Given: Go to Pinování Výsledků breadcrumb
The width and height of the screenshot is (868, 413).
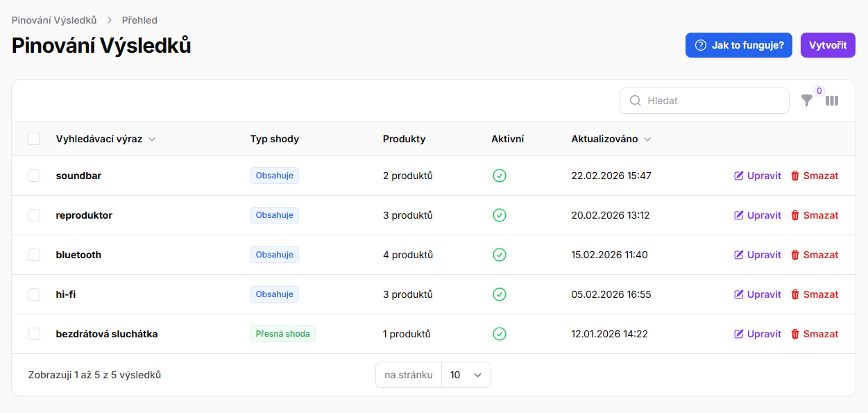Looking at the screenshot, I should pyautogui.click(x=54, y=20).
